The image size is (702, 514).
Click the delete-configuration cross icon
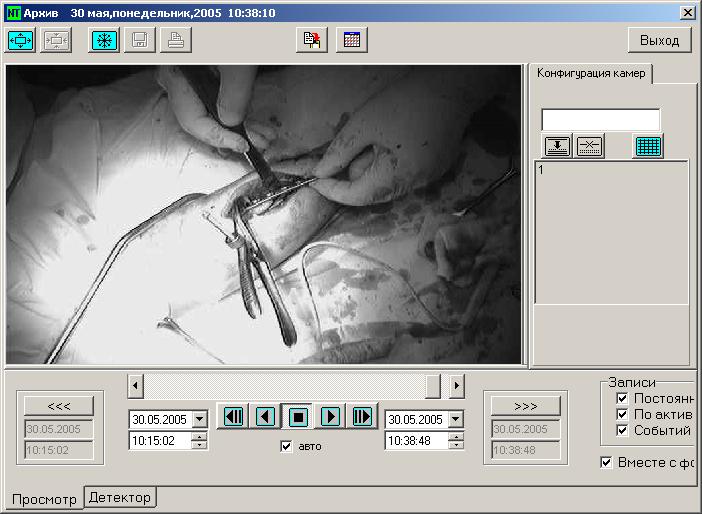click(589, 146)
